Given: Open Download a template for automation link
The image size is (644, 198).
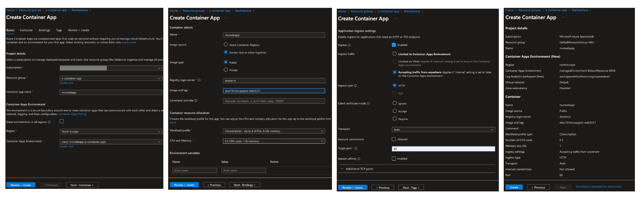Looking at the screenshot, I should tap(599, 187).
